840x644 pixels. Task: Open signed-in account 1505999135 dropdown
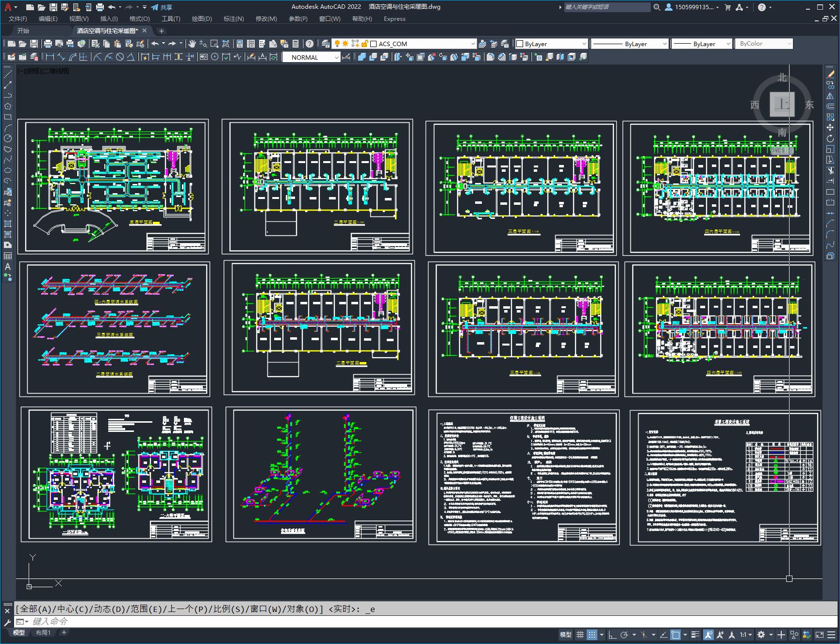pos(692,7)
